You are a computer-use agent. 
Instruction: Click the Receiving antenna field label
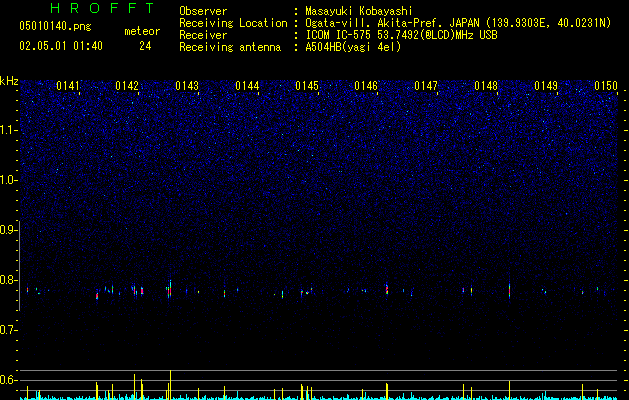(x=230, y=47)
